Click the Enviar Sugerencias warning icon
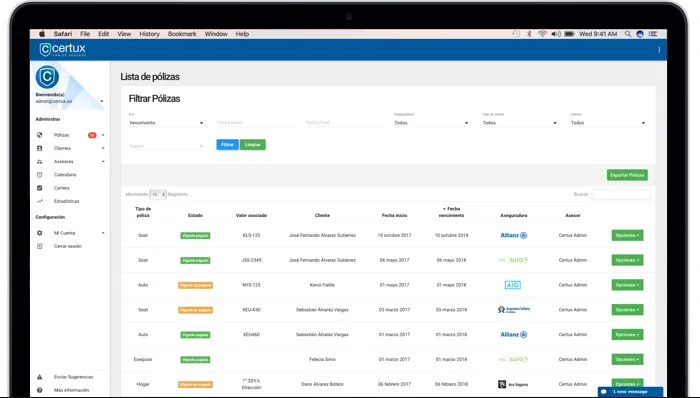This screenshot has height=398, width=700. click(40, 377)
